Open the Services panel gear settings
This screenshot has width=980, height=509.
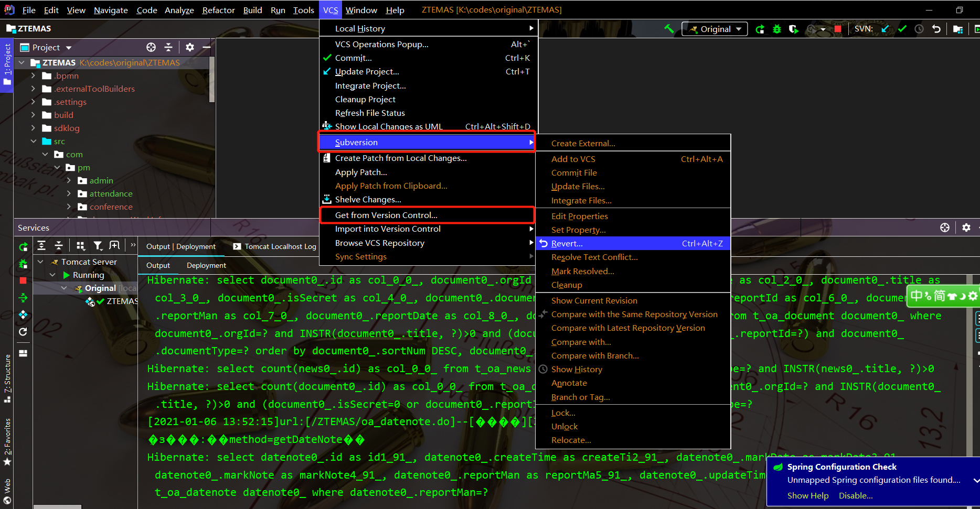pos(966,228)
